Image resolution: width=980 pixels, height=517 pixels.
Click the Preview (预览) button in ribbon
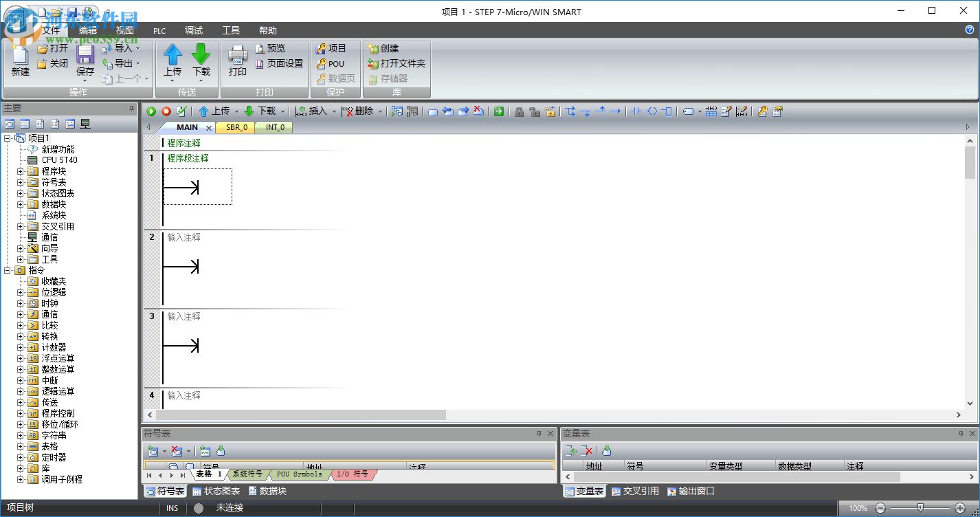(x=270, y=48)
